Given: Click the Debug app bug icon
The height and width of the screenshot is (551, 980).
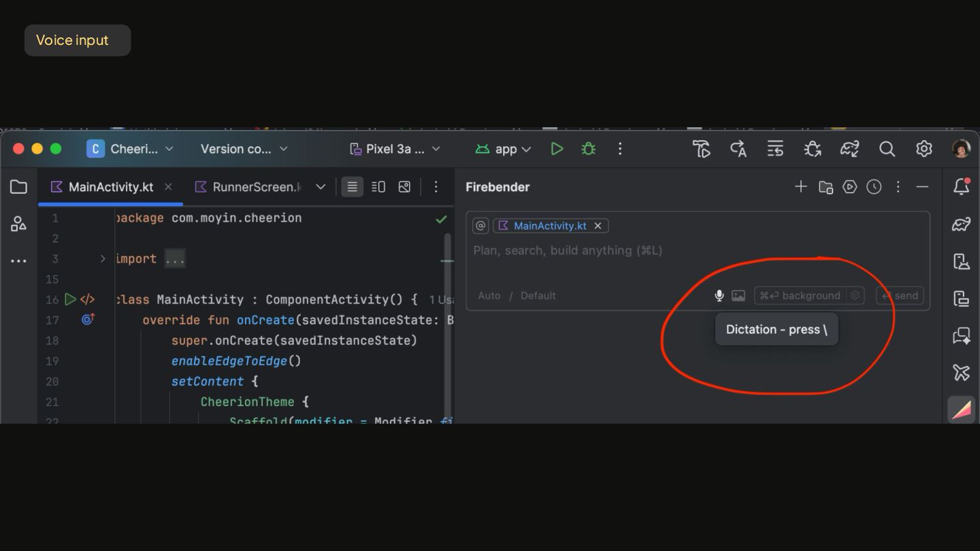Looking at the screenshot, I should 589,149.
